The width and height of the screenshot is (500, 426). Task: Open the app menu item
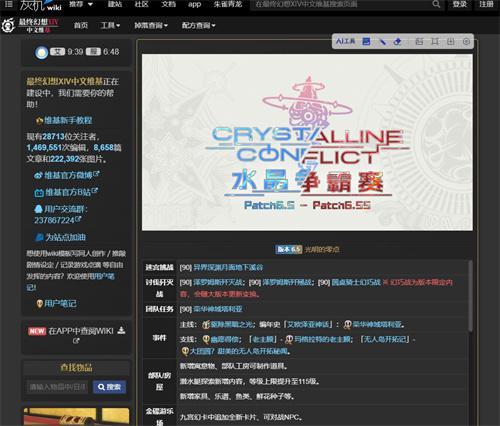194,4
